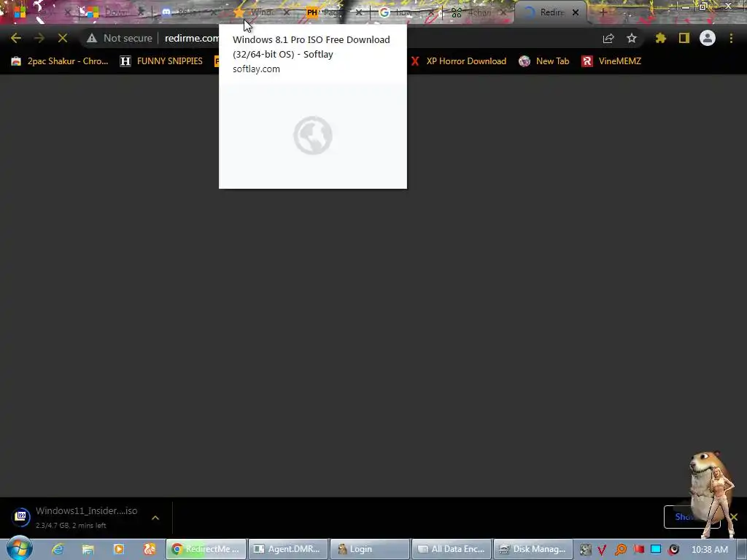The height and width of the screenshot is (560, 747).
Task: Toggle the browser side panel
Action: pyautogui.click(x=684, y=38)
